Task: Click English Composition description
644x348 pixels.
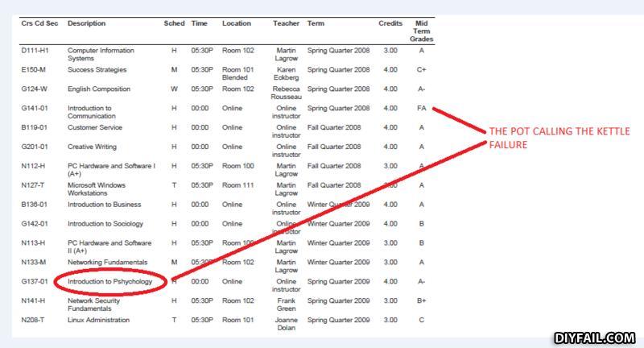Action: [99, 89]
